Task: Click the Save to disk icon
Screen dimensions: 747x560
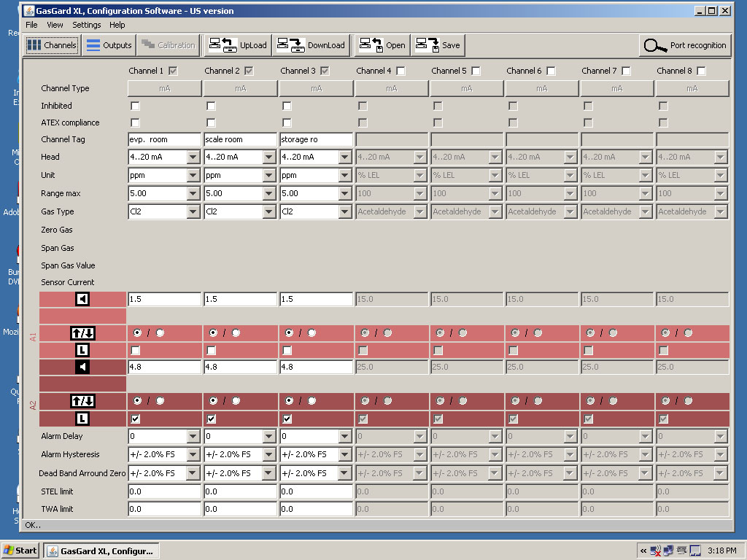Action: pyautogui.click(x=427, y=45)
